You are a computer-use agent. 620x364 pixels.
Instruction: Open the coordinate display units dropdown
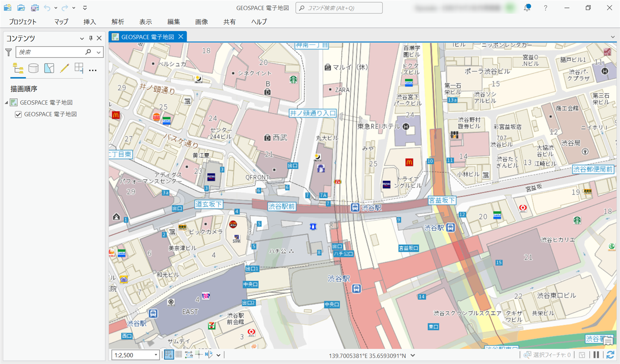point(413,355)
